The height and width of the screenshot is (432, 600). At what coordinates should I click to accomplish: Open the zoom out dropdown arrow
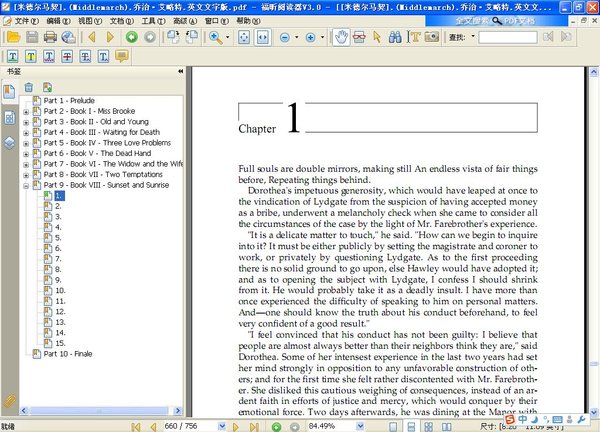pos(297,37)
